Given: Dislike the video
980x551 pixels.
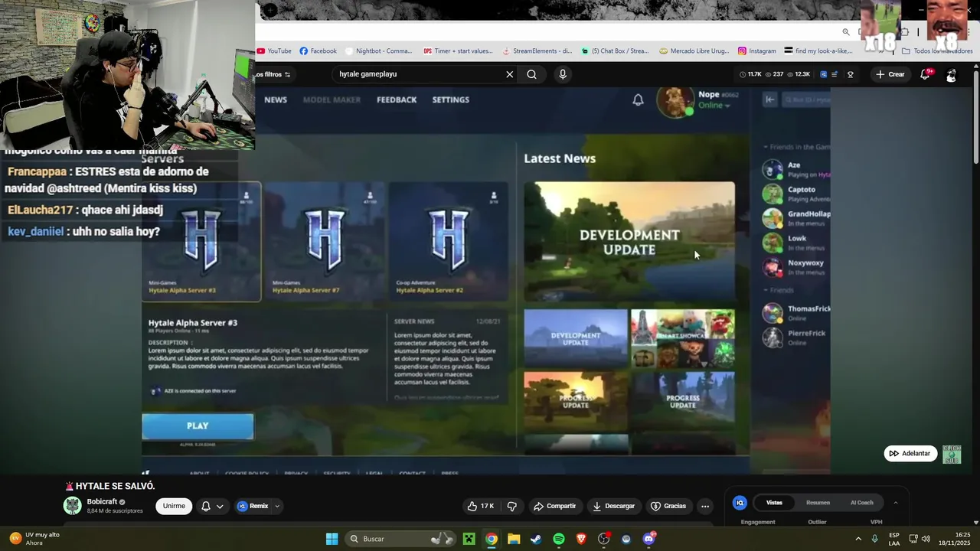Looking at the screenshot, I should (x=512, y=506).
